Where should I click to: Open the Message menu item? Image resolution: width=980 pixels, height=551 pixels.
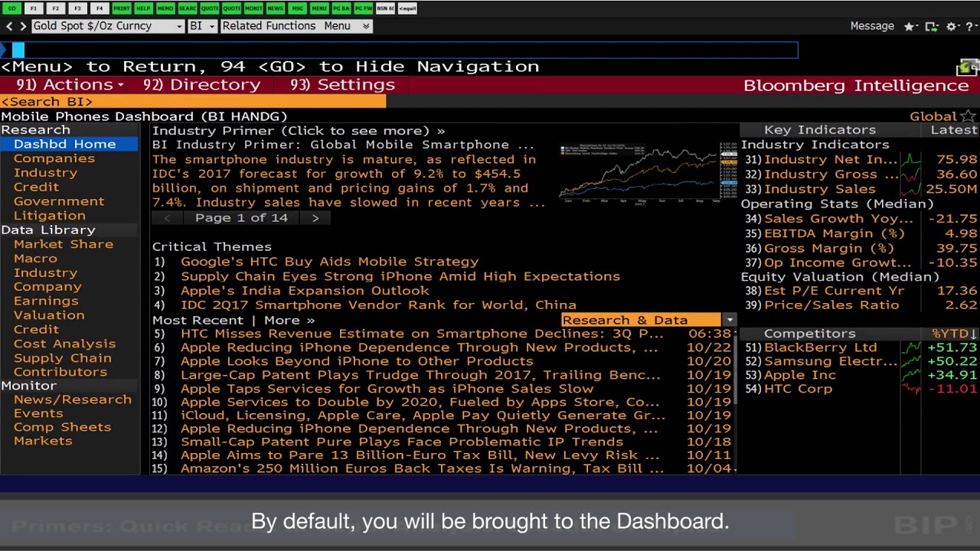(x=872, y=26)
